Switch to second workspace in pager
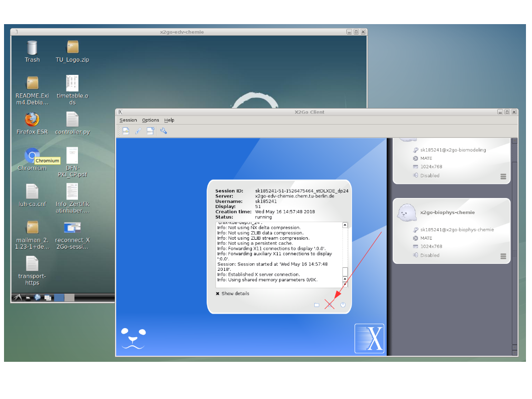 coord(69,297)
